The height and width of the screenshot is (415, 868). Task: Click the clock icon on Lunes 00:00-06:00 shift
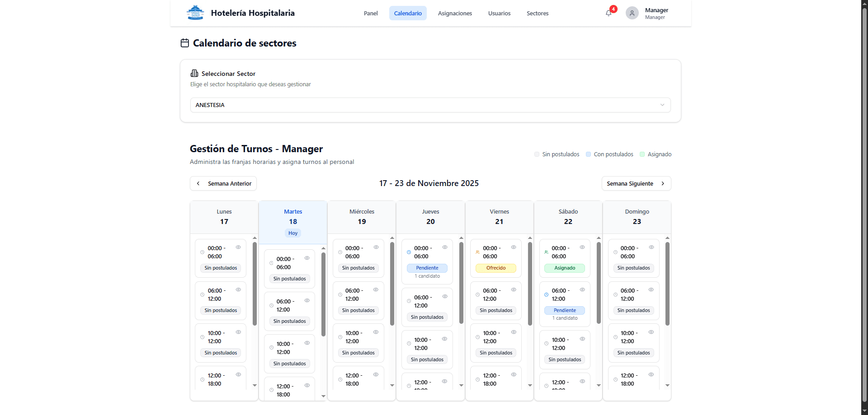coord(203,252)
